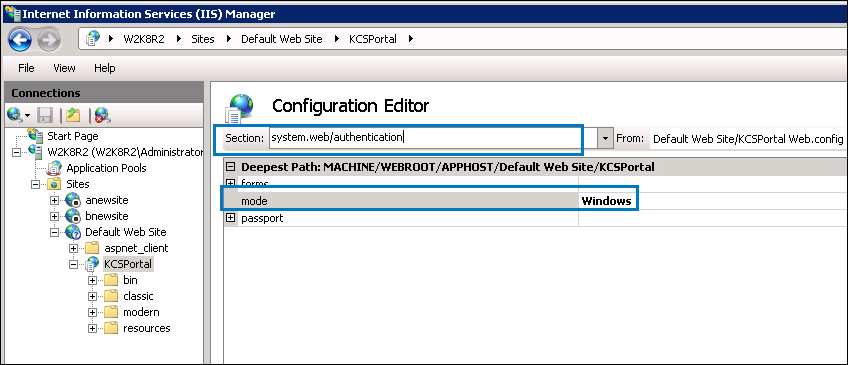The image size is (848, 365).
Task: Click the Configuration Editor header icon
Action: (240, 108)
